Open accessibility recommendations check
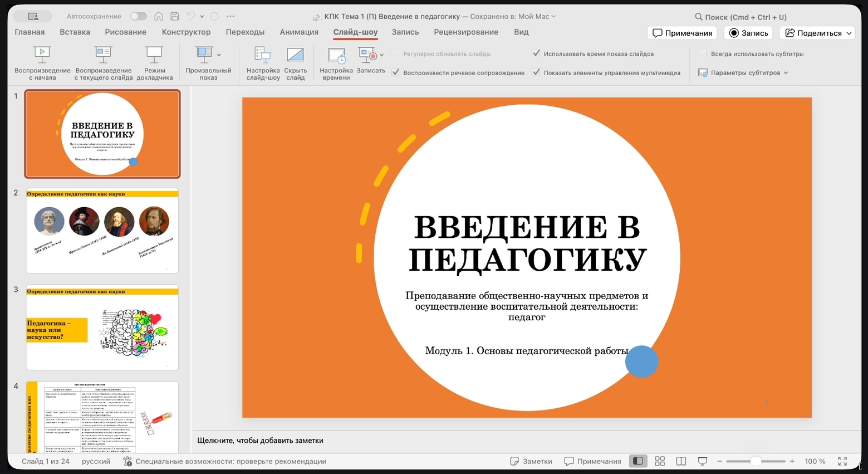The image size is (868, 474). coord(224,461)
